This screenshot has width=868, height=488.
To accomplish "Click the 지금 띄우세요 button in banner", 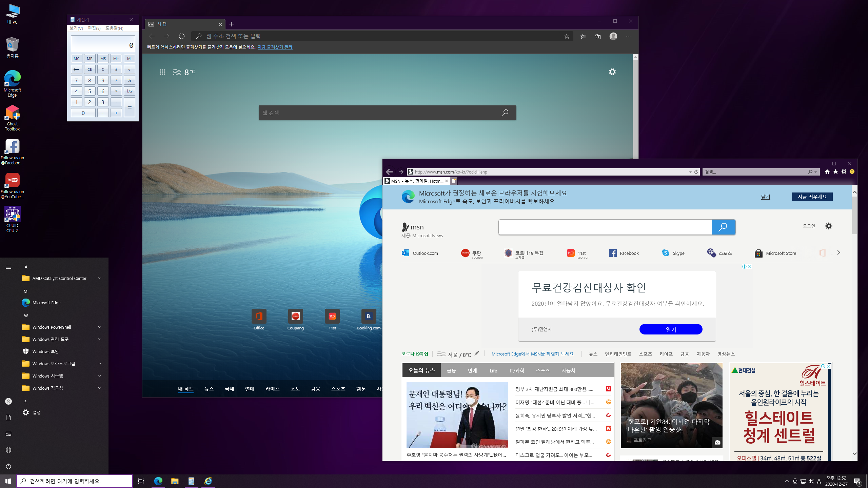I will [812, 197].
